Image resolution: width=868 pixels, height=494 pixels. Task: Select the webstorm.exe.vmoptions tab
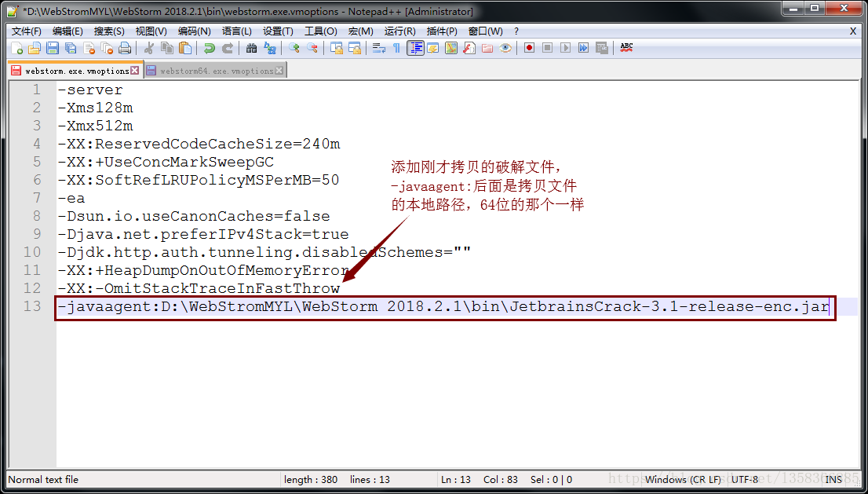(x=77, y=71)
